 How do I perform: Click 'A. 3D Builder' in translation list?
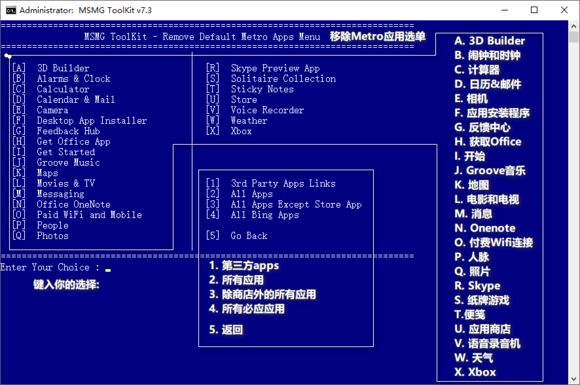490,41
